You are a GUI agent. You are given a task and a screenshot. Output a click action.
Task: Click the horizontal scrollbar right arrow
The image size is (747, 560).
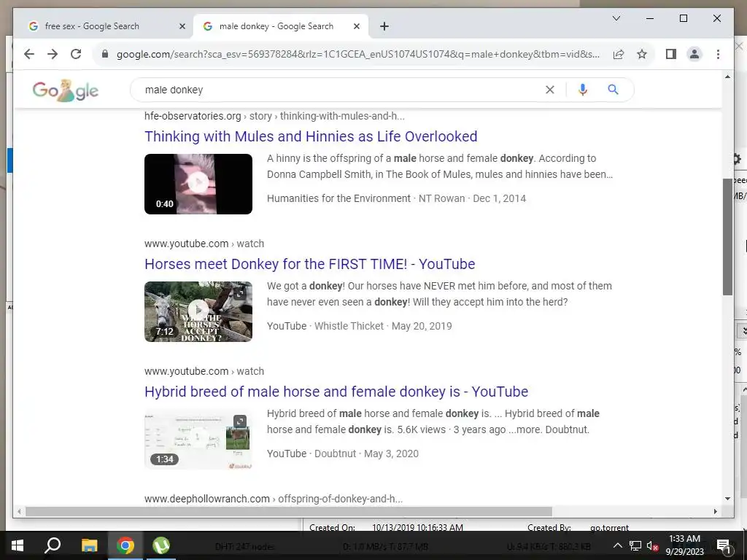(716, 511)
